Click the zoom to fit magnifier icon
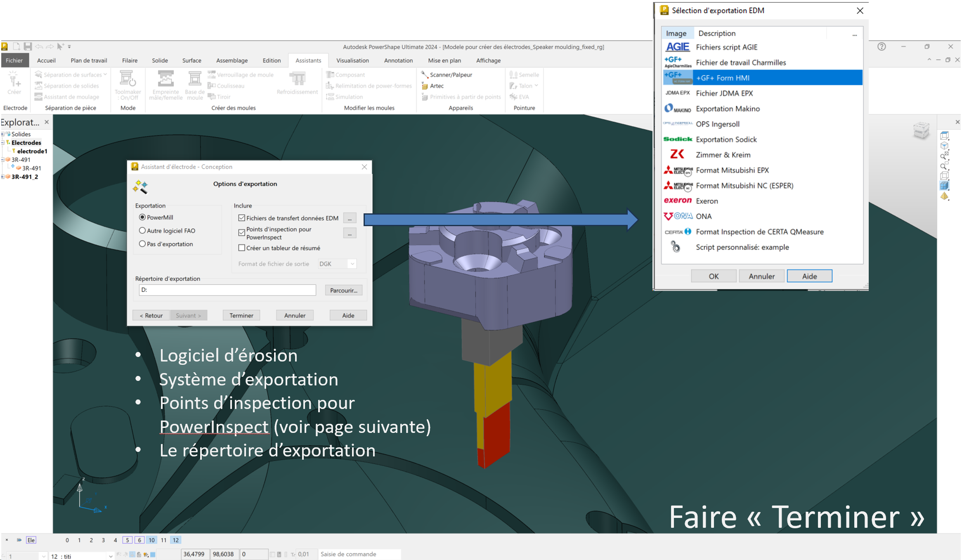 [944, 156]
